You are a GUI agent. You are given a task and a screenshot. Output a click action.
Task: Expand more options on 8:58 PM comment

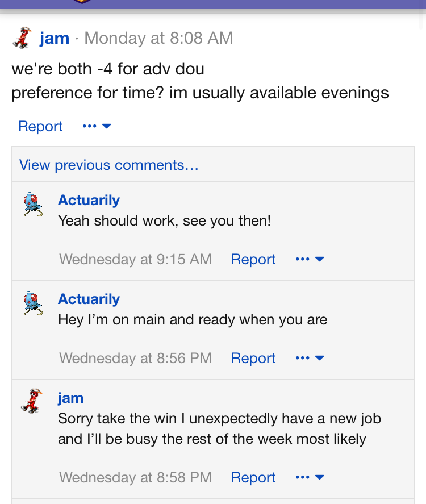click(310, 477)
